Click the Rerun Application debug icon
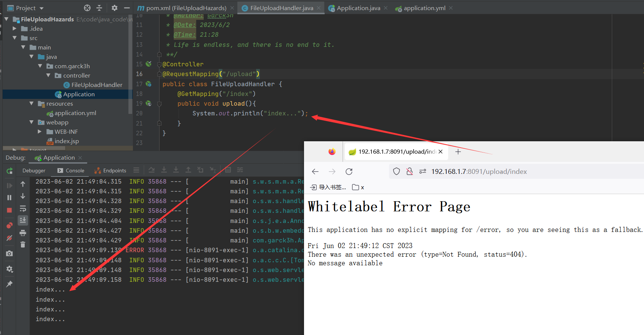This screenshot has height=335, width=644. point(9,171)
